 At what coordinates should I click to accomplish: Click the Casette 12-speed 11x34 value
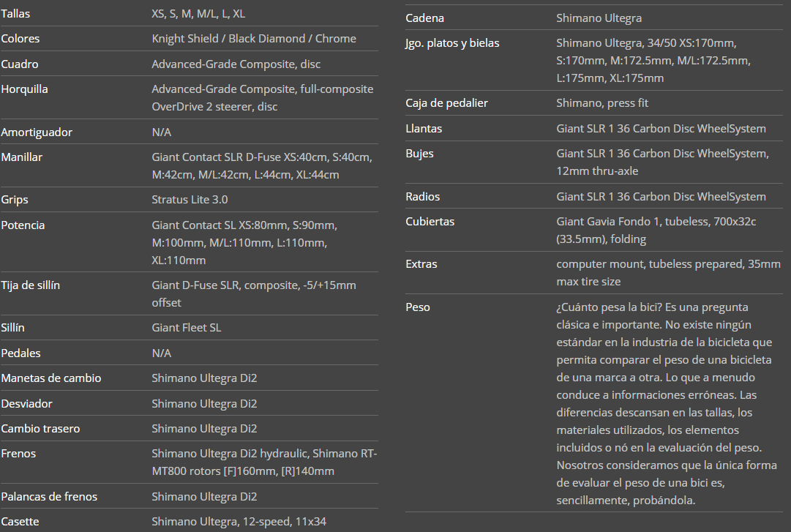239,522
